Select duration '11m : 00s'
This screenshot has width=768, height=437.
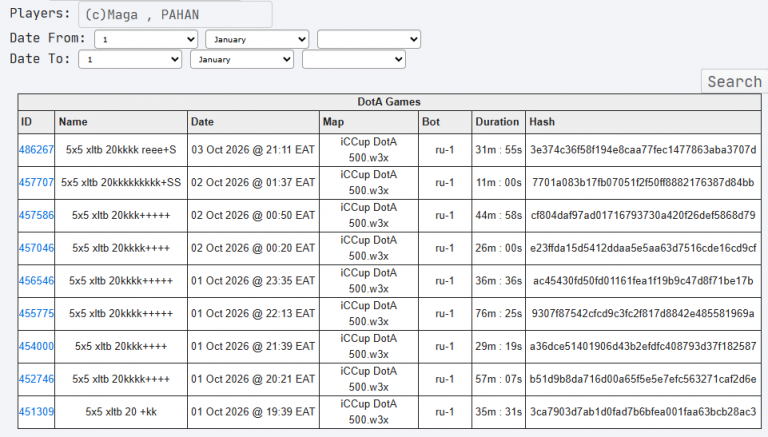(499, 182)
